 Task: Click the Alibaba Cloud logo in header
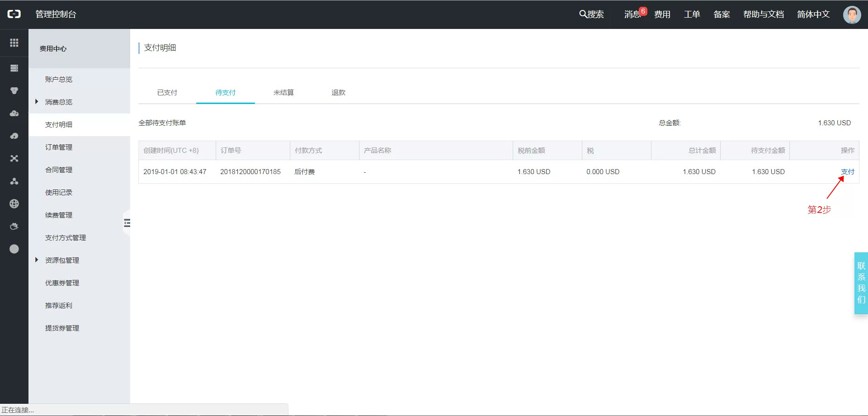[x=14, y=14]
